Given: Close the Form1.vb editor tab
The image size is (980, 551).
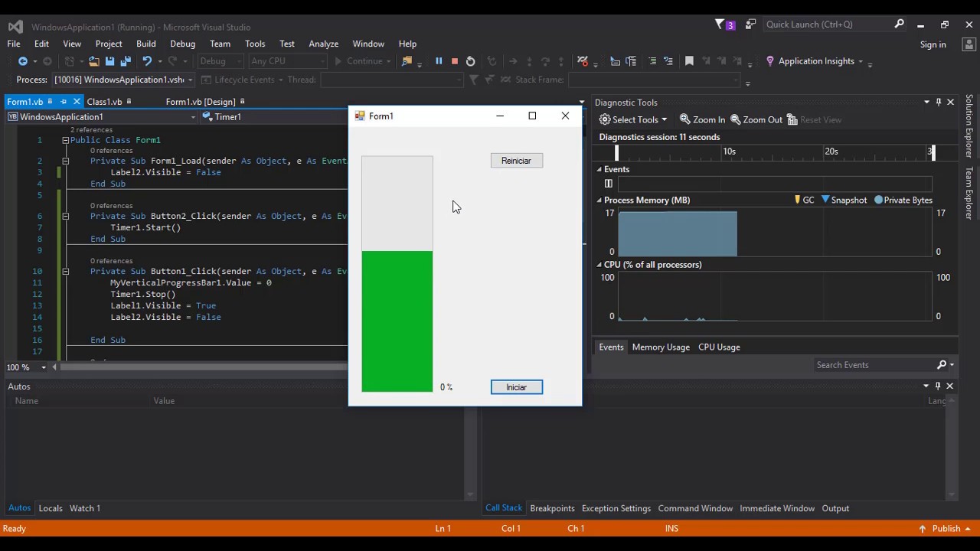Looking at the screenshot, I should pyautogui.click(x=77, y=102).
